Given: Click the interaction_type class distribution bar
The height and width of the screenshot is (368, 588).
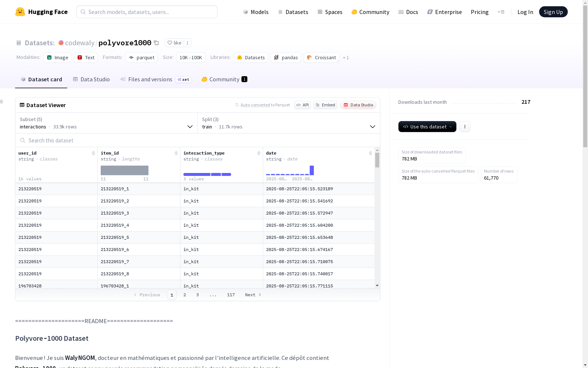Looking at the screenshot, I should [207, 174].
